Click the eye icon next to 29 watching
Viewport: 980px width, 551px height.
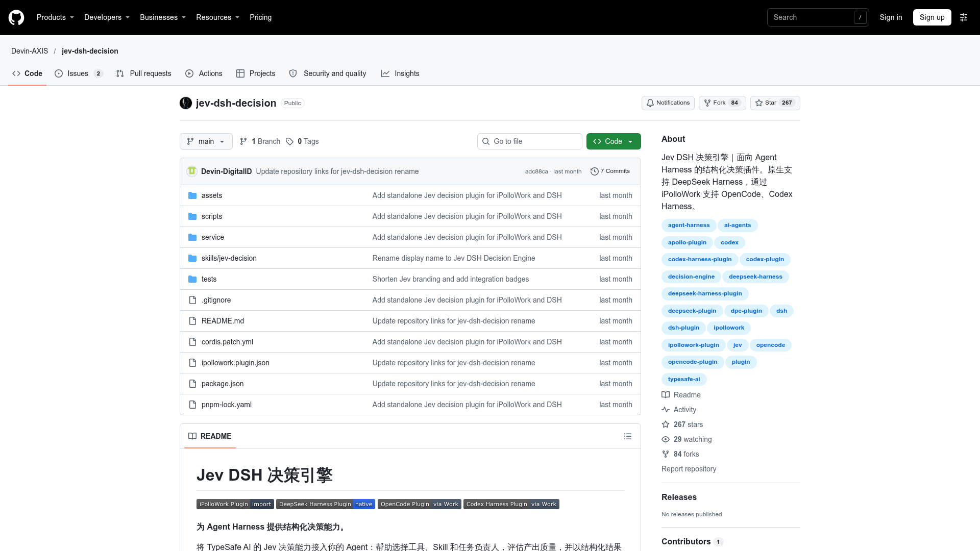[666, 439]
